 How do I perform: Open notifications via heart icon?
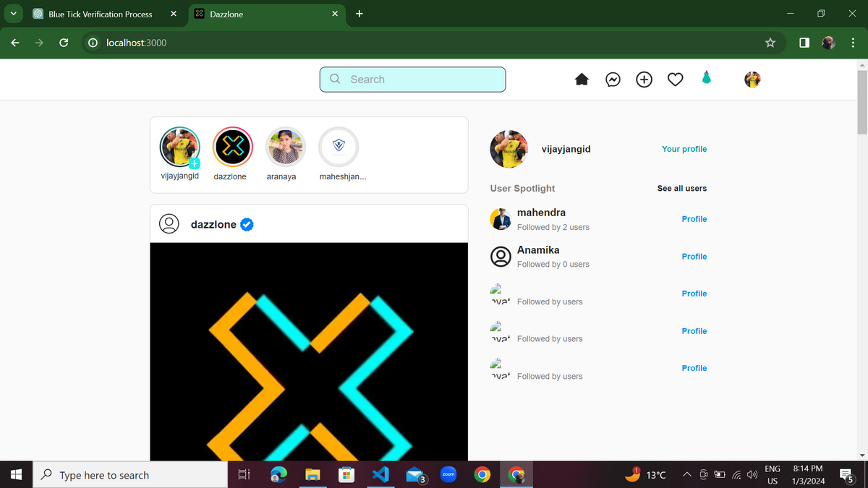(x=675, y=80)
